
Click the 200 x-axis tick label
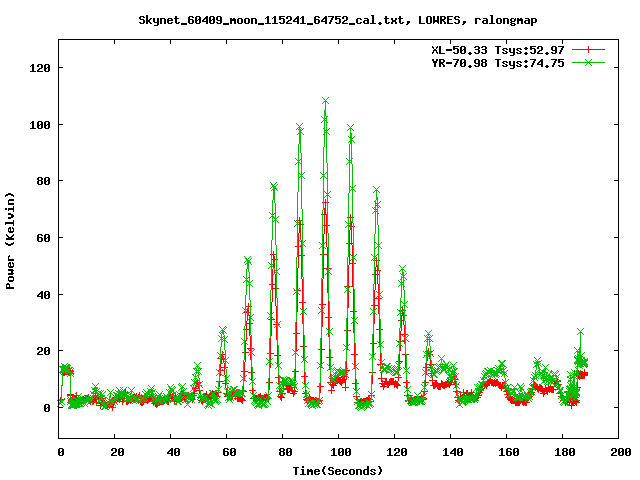pos(621,452)
